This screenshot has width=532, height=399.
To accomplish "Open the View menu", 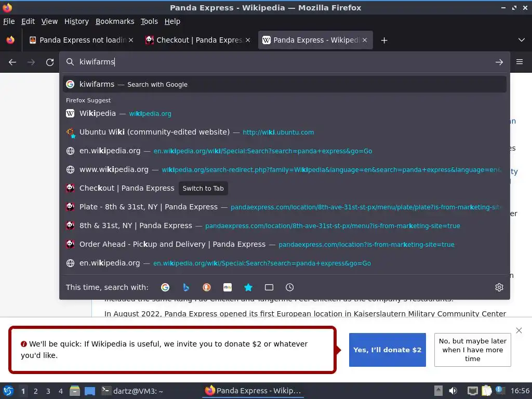I will click(x=49, y=21).
